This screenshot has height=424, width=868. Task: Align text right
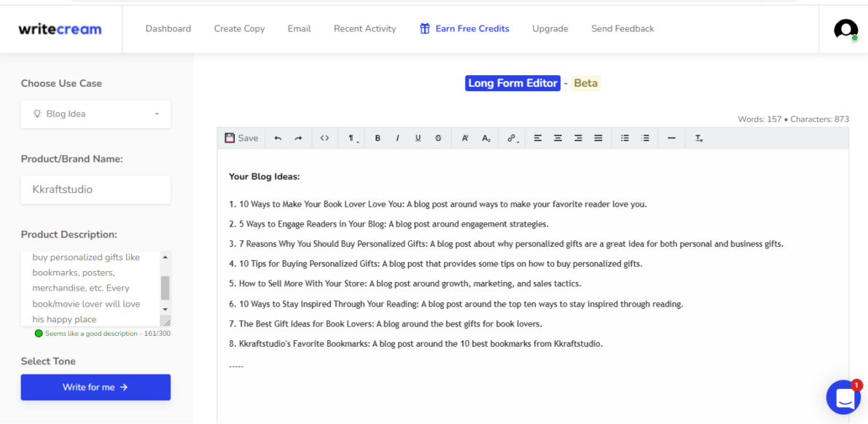click(x=578, y=138)
